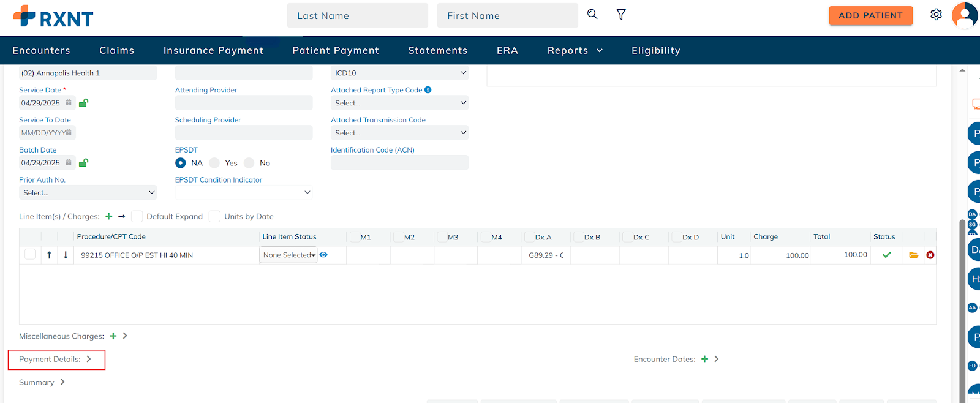
Task: Click the Service Date unlock icon
Action: [83, 103]
